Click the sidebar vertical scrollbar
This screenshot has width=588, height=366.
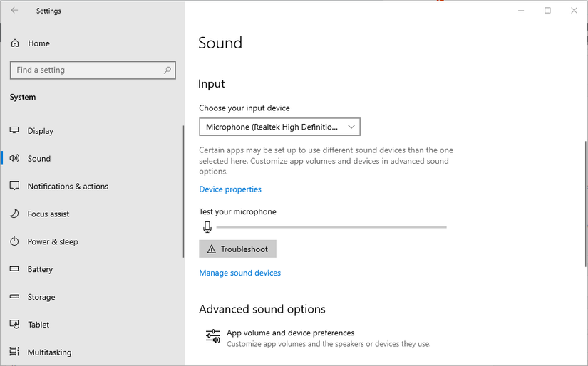[x=183, y=192]
